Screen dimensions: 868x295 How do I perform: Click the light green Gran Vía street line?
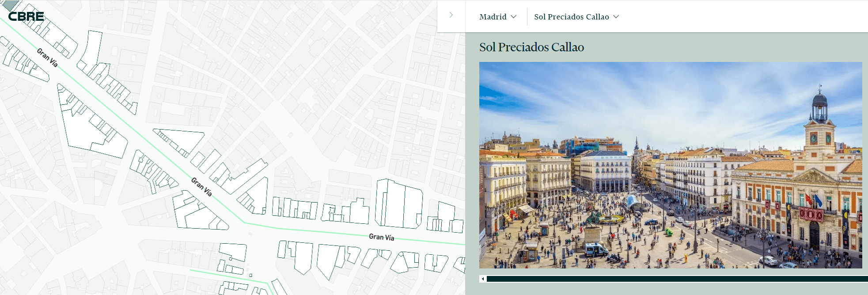tap(309, 230)
